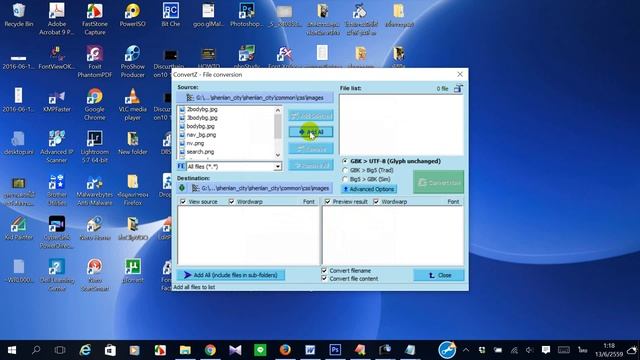Click Font link above preview result

coord(453,202)
